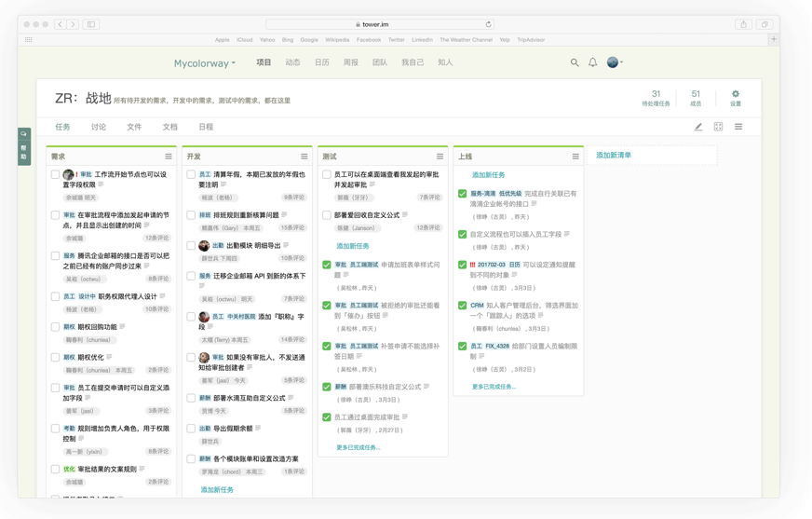Click the 帮助 side tab on left edge

coord(24,146)
